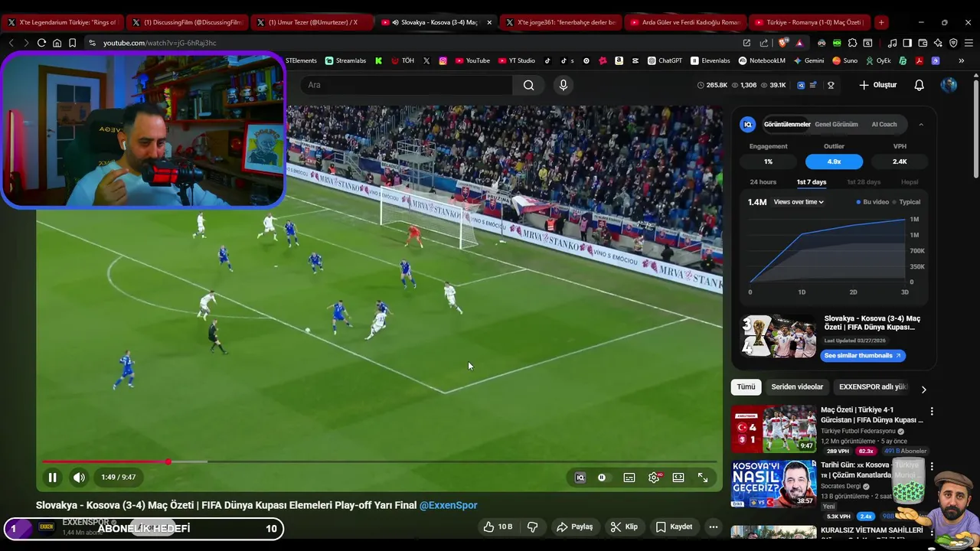The width and height of the screenshot is (980, 551).
Task: Mute the video volume speaker icon
Action: (x=79, y=478)
